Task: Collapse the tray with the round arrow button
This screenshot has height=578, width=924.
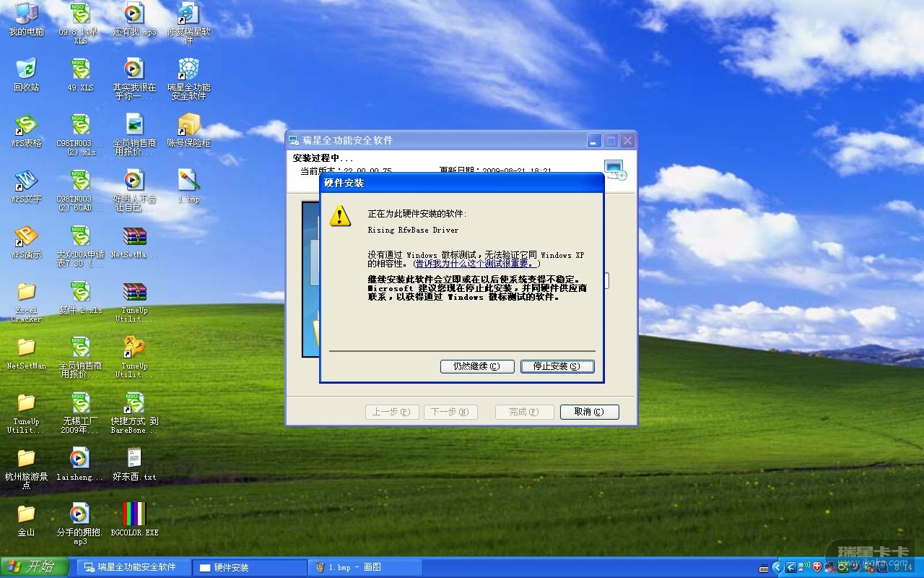Action: [777, 567]
